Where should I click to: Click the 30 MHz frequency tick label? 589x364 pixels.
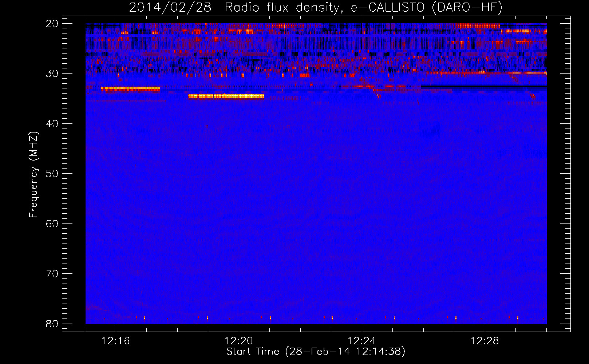(52, 74)
